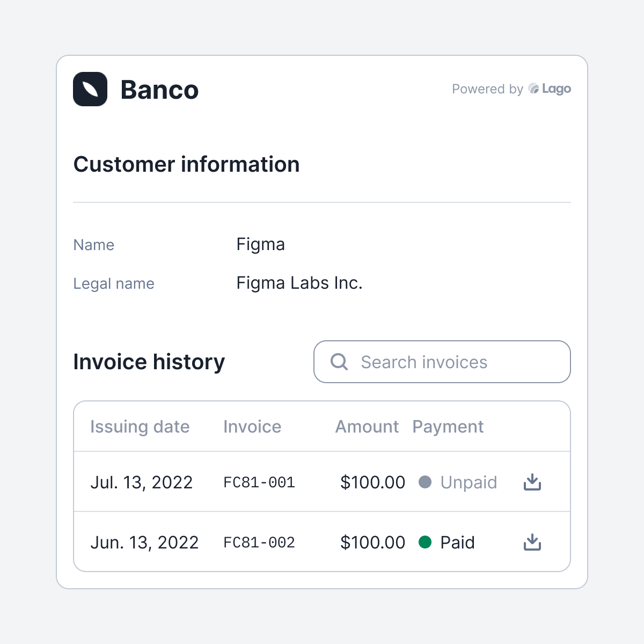Download invoice FC81-002
The image size is (644, 644).
(x=532, y=542)
